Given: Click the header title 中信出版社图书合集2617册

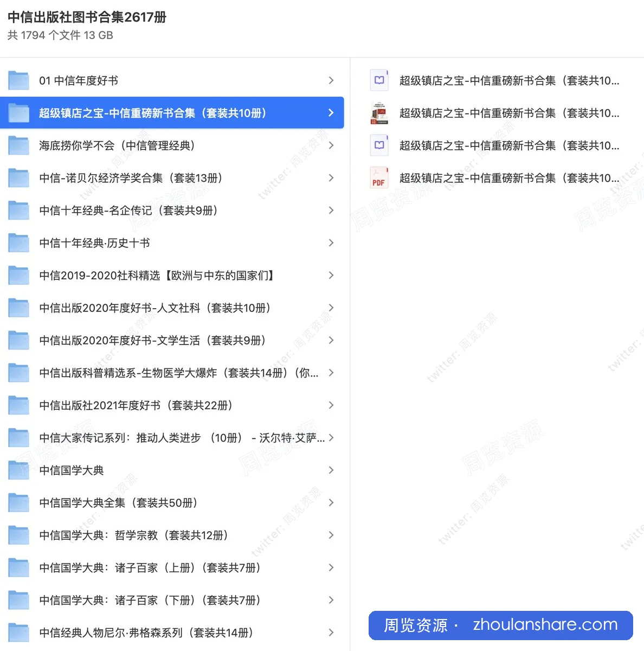Looking at the screenshot, I should pyautogui.click(x=87, y=17).
